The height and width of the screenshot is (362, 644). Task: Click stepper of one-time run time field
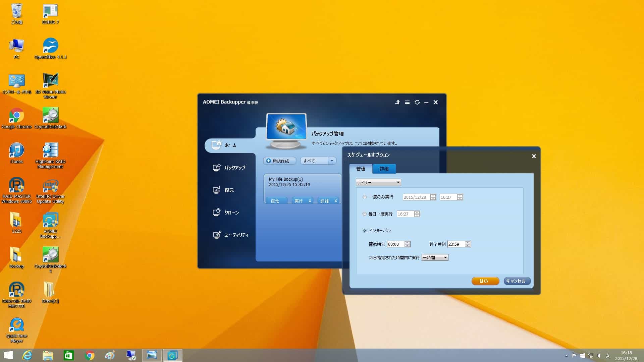tap(460, 197)
